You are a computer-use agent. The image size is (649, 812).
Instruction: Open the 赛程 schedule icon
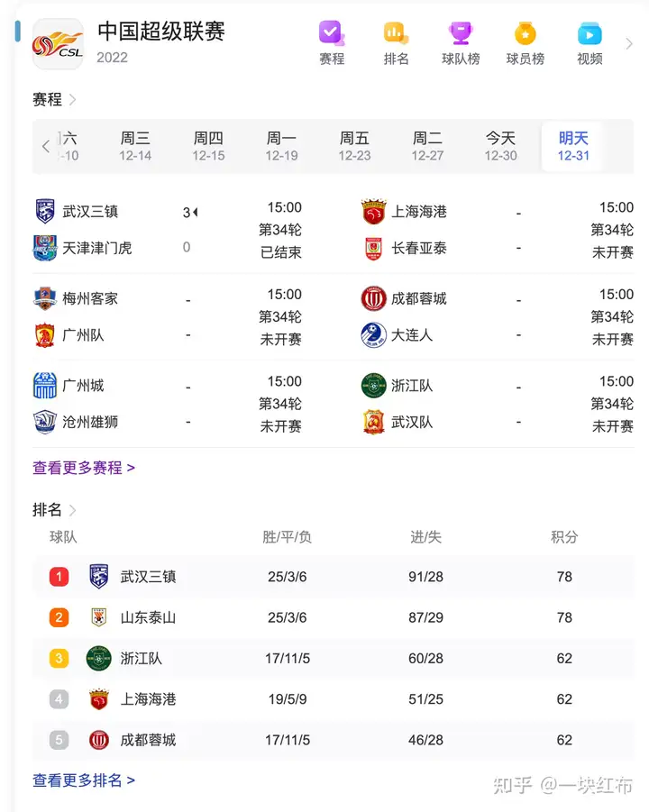point(332,34)
